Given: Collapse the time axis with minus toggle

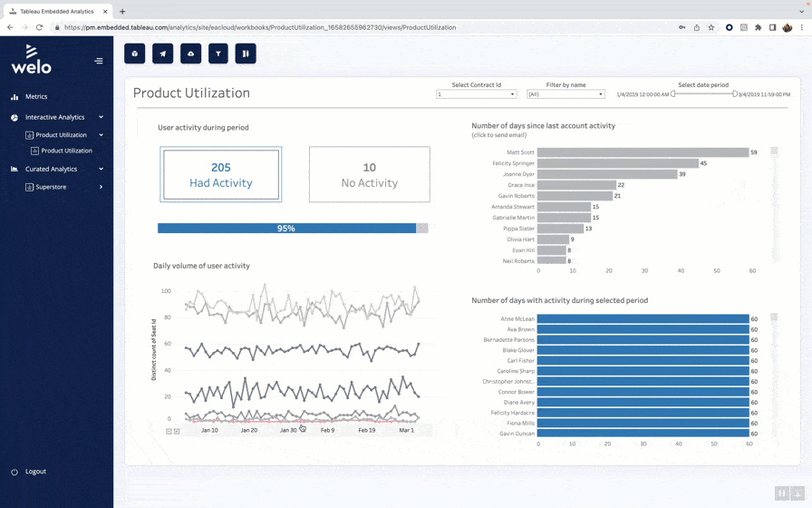Looking at the screenshot, I should pos(169,431).
